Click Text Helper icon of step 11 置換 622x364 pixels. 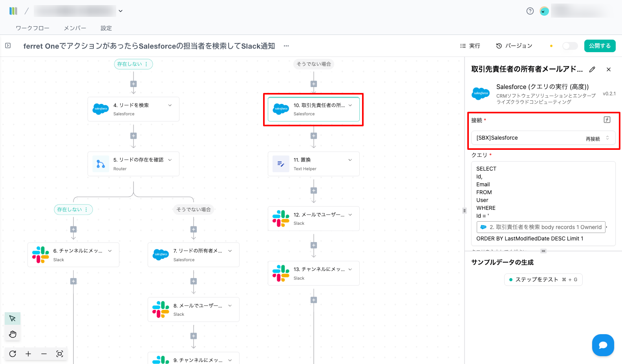(281, 164)
